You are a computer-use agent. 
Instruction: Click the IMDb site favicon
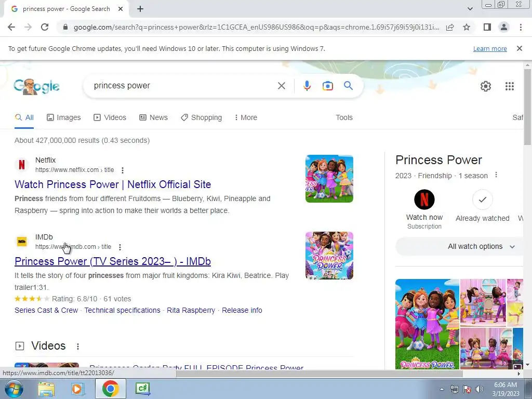[22, 242]
